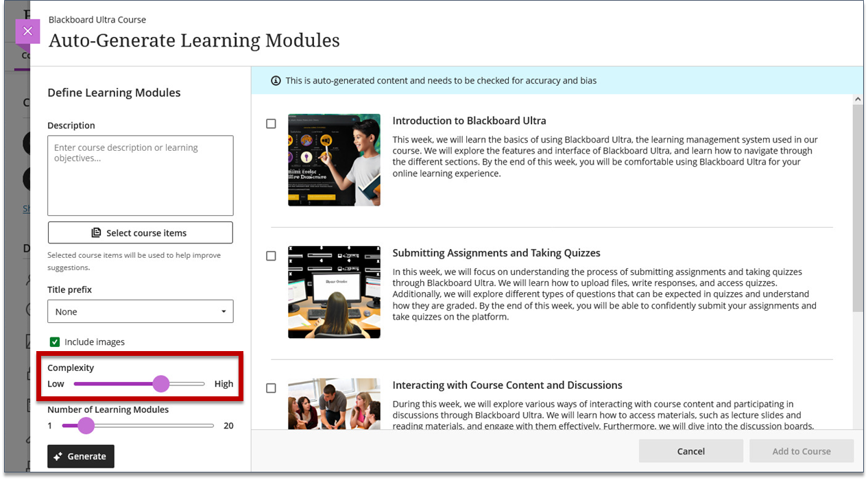Click the Introduction to Blackboard Ultra title
The width and height of the screenshot is (868, 480).
[469, 121]
